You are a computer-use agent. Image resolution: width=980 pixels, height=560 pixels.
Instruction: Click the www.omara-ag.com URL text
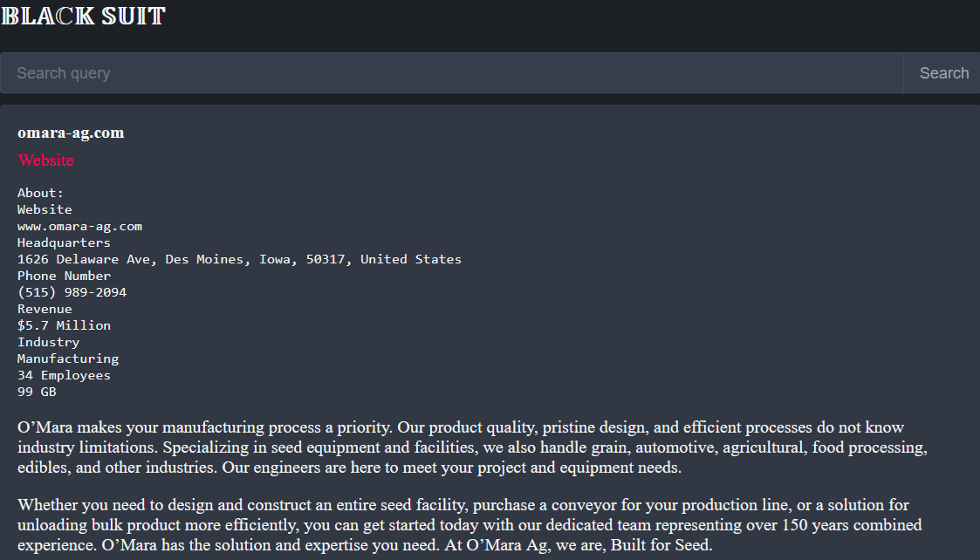pyautogui.click(x=79, y=226)
